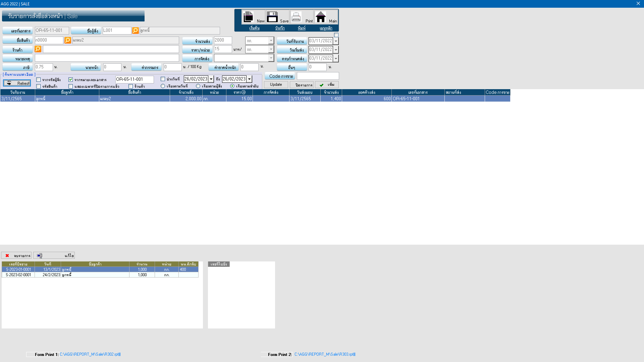Select the S-2023-02-0001 sales bill row
The width and height of the screenshot is (644, 362).
(x=18, y=275)
